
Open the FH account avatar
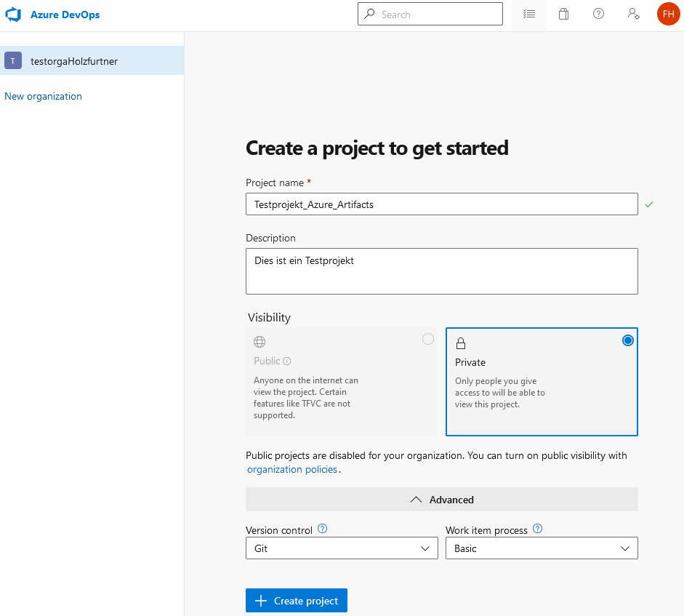(668, 14)
